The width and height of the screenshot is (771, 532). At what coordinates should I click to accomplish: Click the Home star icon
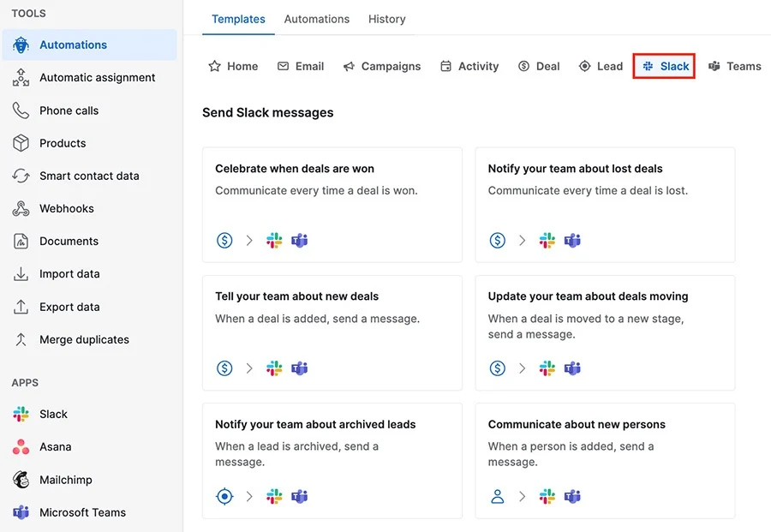coord(214,66)
